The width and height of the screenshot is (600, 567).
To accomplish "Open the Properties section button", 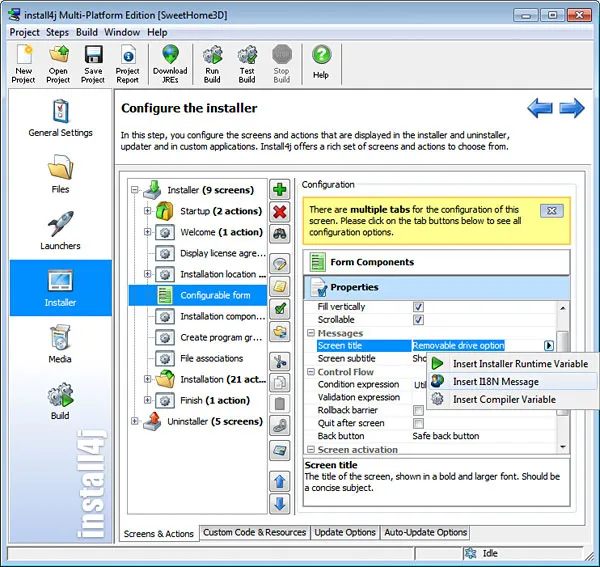I will [436, 287].
